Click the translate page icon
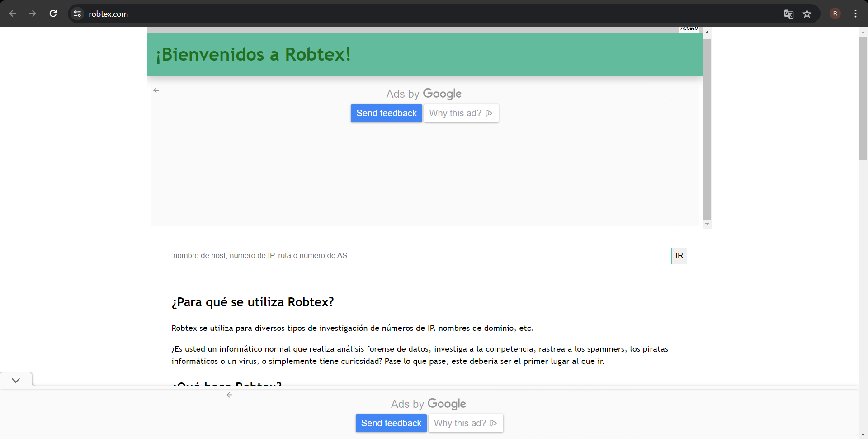This screenshot has width=868, height=439. (788, 14)
